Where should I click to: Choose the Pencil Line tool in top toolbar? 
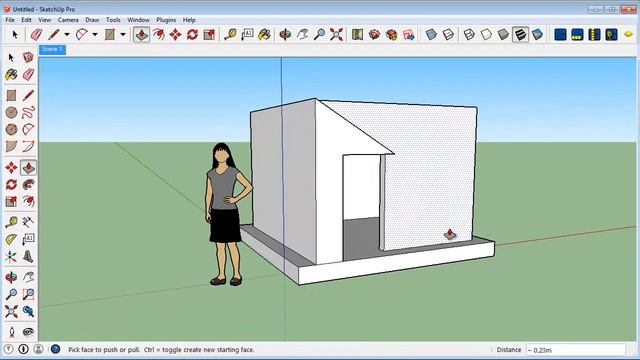(54, 35)
